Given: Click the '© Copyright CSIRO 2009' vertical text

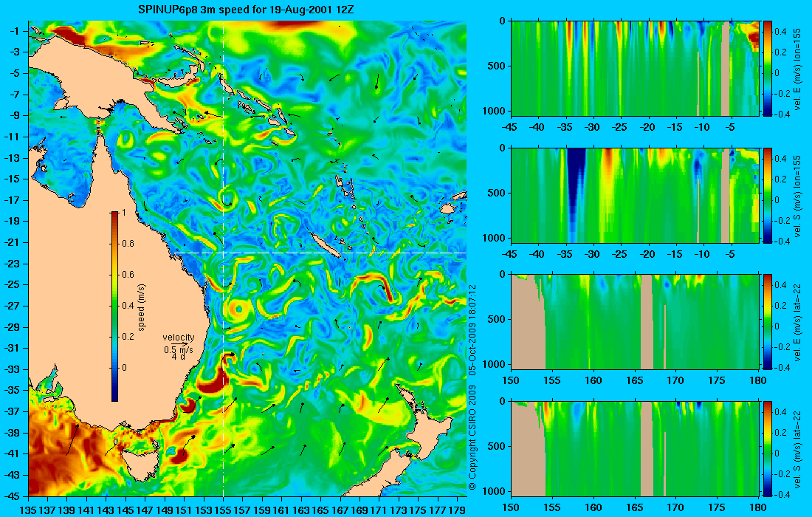Looking at the screenshot, I should (x=472, y=438).
